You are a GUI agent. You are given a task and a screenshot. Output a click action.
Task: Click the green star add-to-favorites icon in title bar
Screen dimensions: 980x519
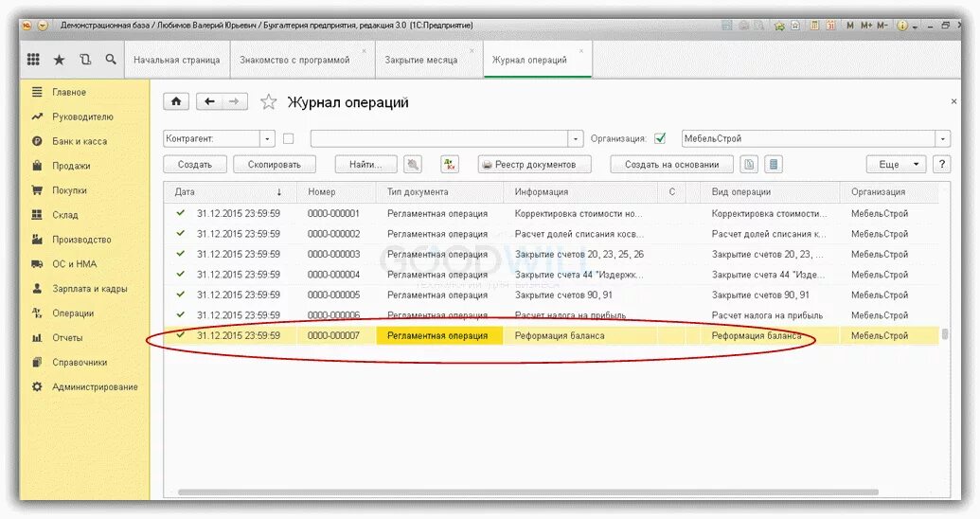(779, 26)
